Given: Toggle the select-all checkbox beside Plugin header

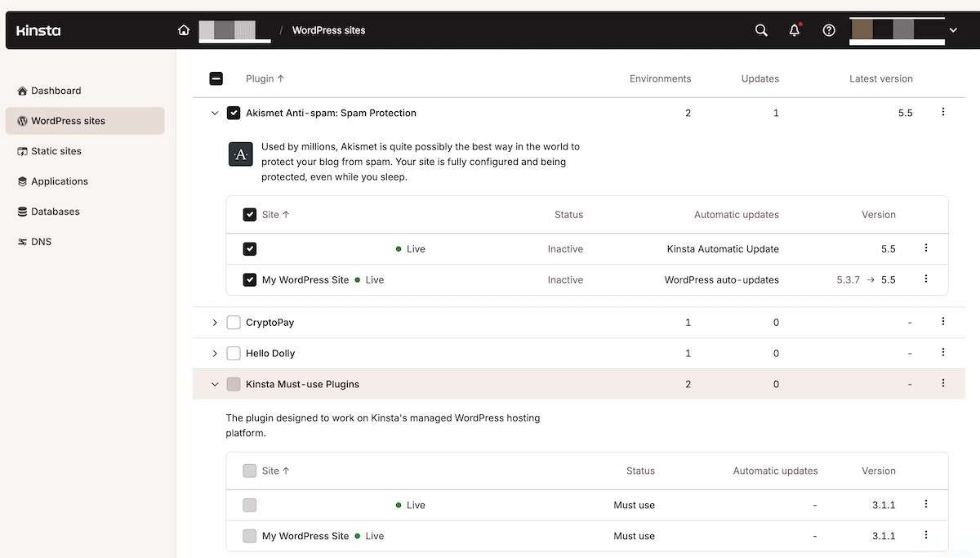Looking at the screenshot, I should [x=216, y=78].
